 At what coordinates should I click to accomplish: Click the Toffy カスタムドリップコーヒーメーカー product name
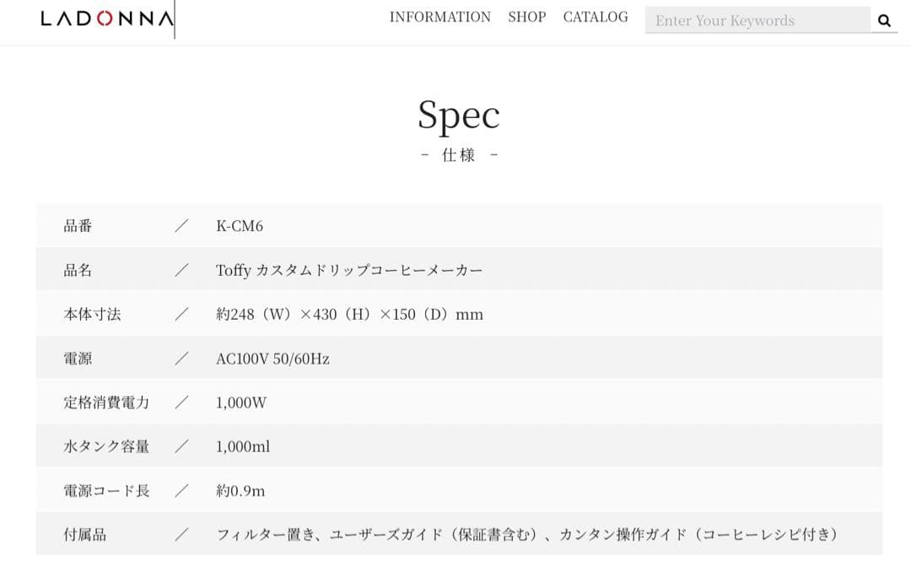coord(349,270)
